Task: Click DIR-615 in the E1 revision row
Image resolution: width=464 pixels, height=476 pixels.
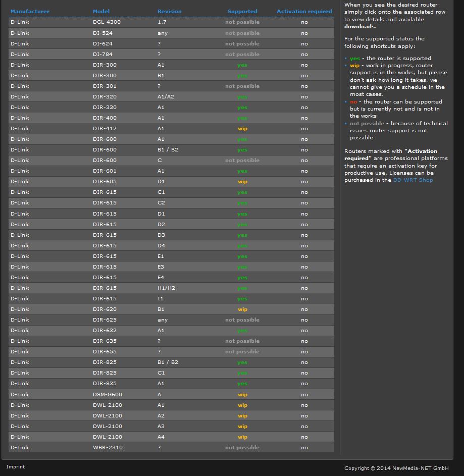Action: [x=105, y=256]
